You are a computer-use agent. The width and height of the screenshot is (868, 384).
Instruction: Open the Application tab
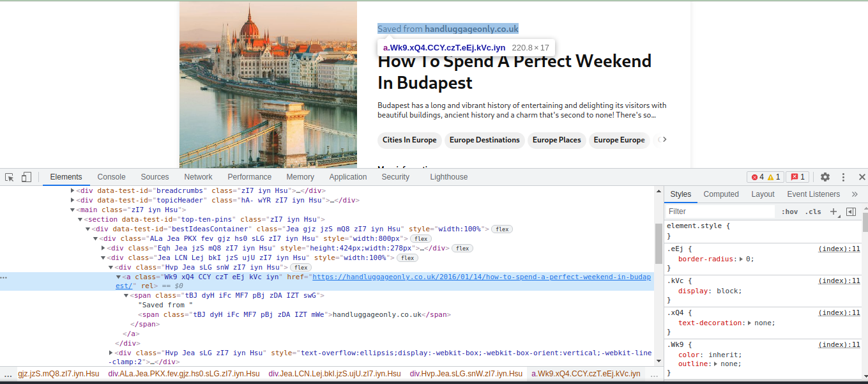coord(348,177)
